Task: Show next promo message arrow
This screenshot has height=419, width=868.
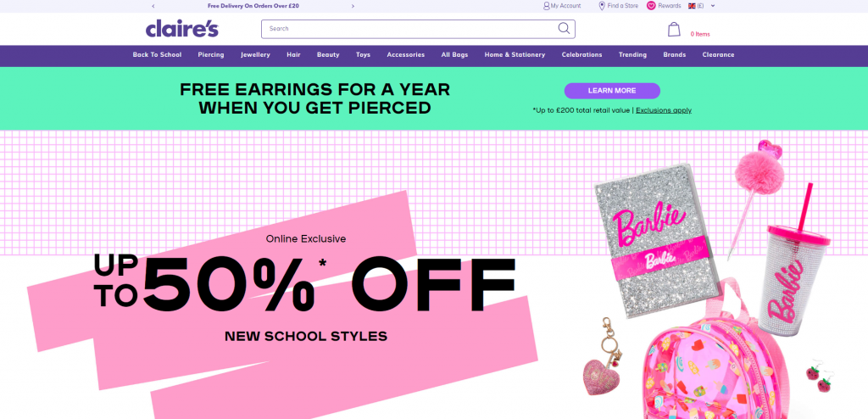Action: pyautogui.click(x=353, y=6)
